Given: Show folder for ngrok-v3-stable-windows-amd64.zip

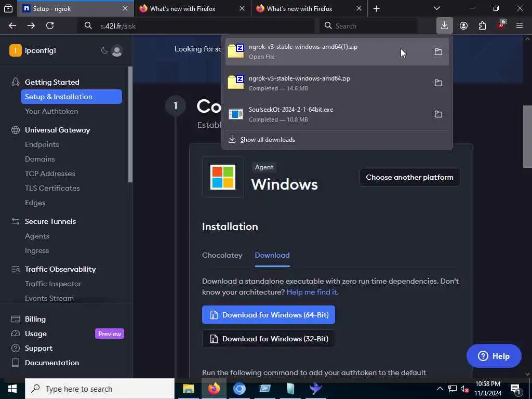Looking at the screenshot, I should point(438,83).
